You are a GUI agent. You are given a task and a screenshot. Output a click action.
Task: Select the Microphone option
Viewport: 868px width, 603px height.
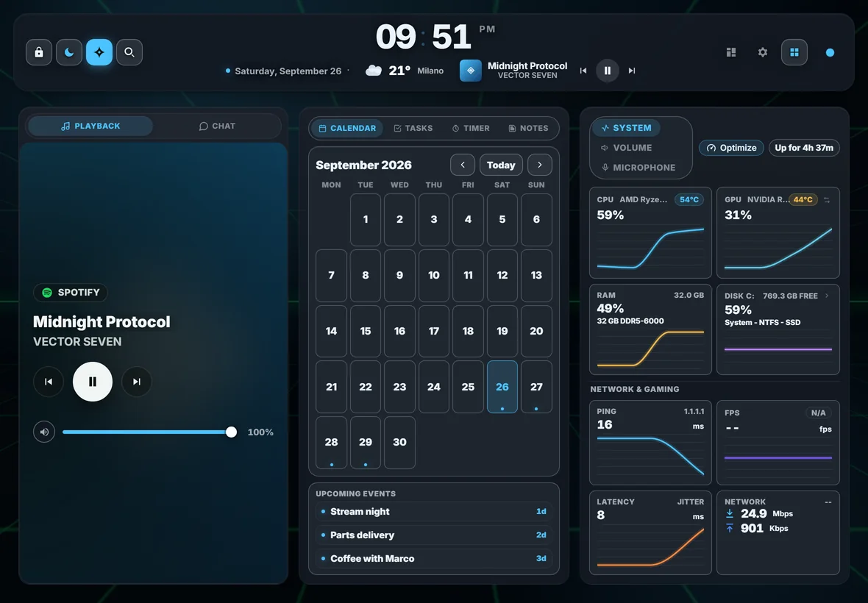(638, 168)
